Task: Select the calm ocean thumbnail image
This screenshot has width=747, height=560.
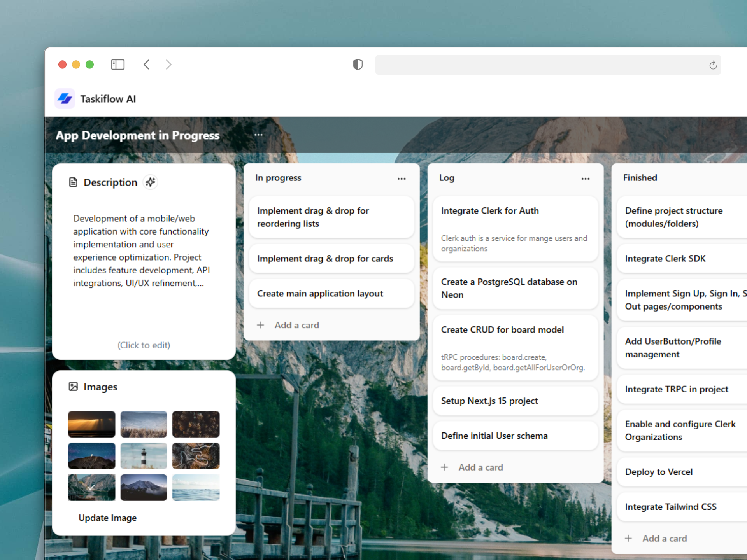Action: point(196,487)
